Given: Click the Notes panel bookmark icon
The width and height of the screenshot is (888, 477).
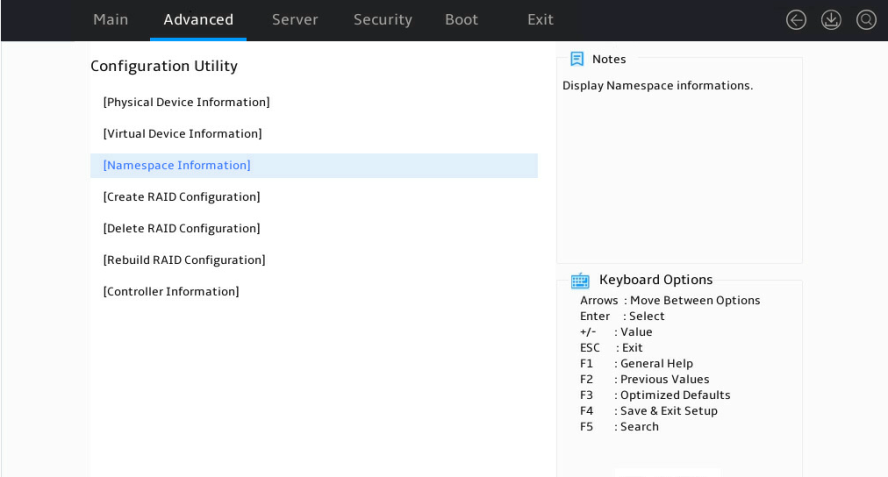Looking at the screenshot, I should click(577, 59).
